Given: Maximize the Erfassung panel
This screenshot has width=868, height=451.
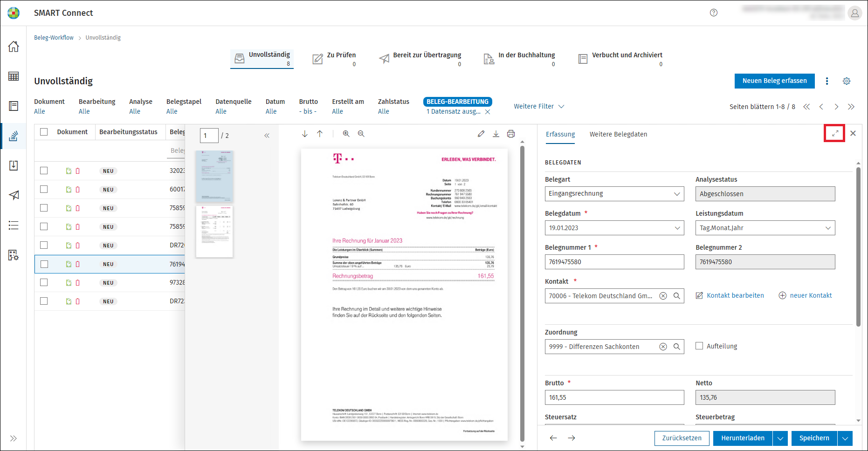Looking at the screenshot, I should 835,133.
